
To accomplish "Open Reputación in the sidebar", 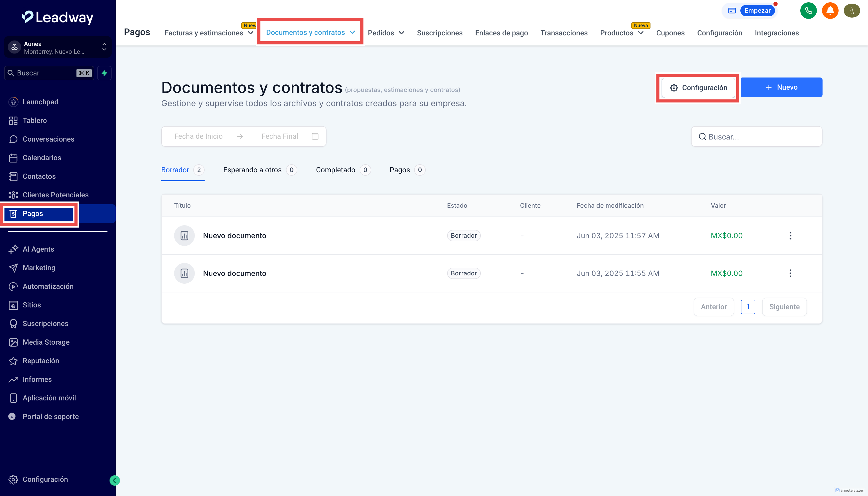I will tap(41, 360).
